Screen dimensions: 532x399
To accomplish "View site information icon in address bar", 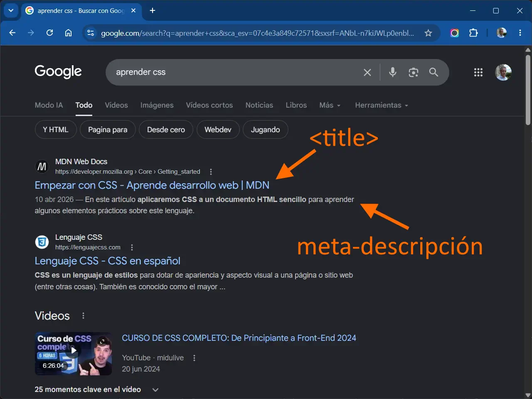I will (x=91, y=33).
